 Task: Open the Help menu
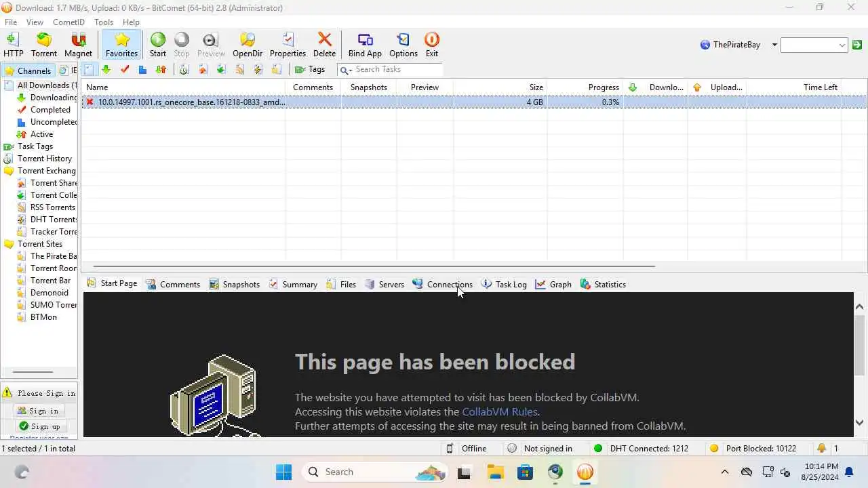(x=131, y=22)
